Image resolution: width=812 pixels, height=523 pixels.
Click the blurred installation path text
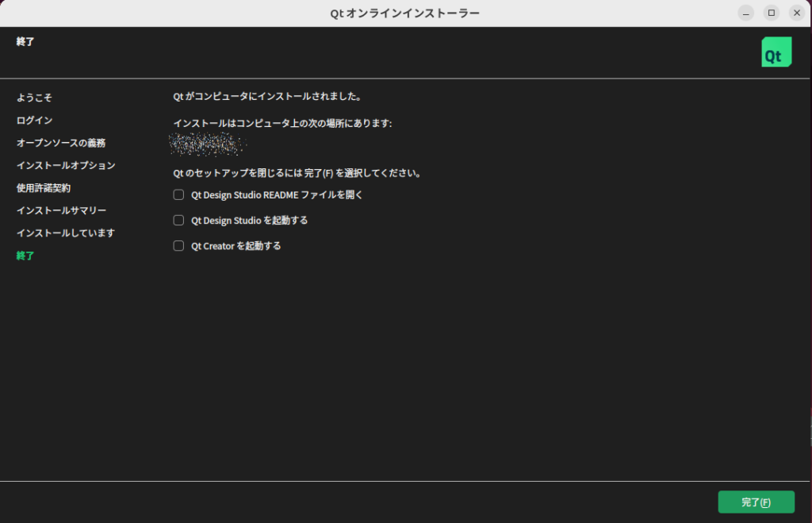(208, 144)
